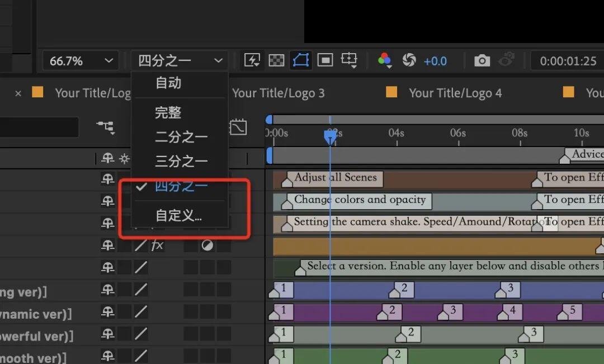Open Composition Mini-Flowchart icon
This screenshot has height=364, width=604.
(x=106, y=127)
